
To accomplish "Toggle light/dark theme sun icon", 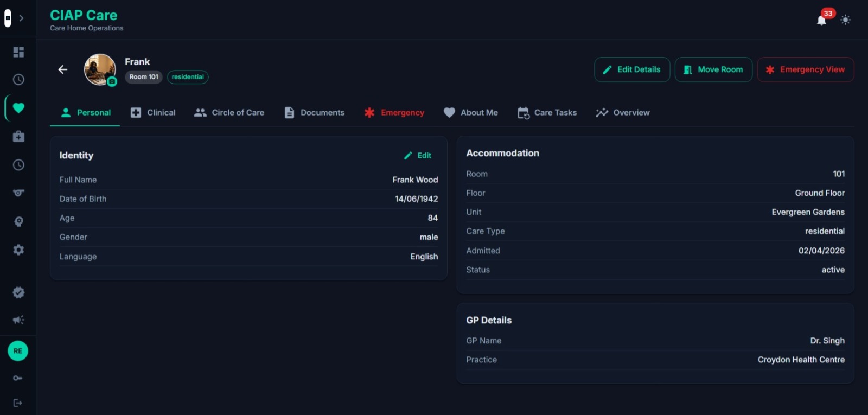I will [845, 20].
